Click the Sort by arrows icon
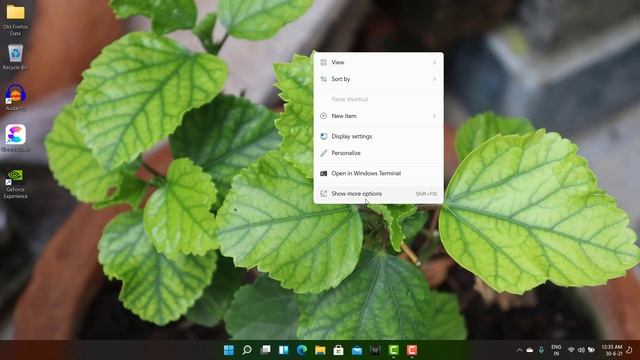Image resolution: width=640 pixels, height=360 pixels. pyautogui.click(x=323, y=79)
